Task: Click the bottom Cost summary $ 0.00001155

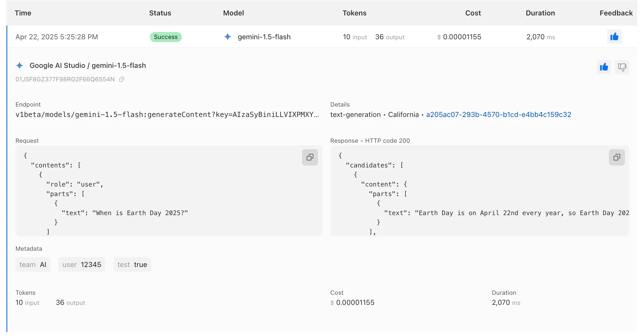Action: click(x=352, y=302)
